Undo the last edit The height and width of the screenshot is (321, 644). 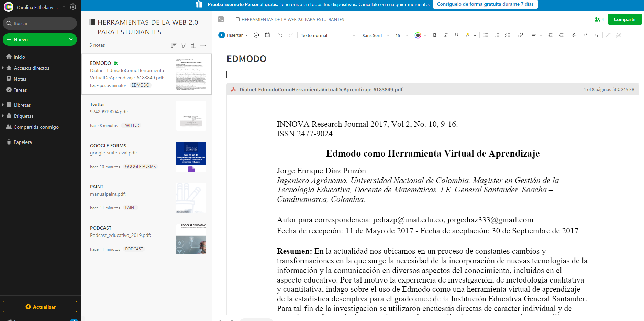[280, 35]
